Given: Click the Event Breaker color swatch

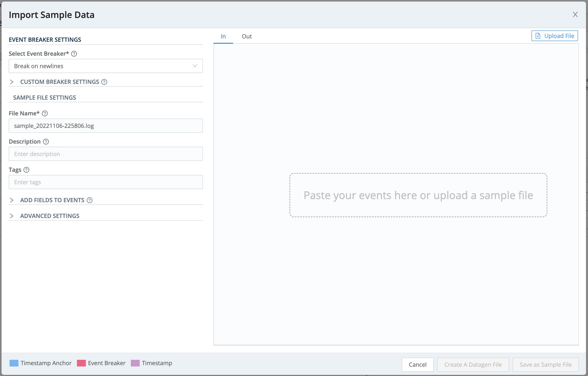Looking at the screenshot, I should pos(81,363).
